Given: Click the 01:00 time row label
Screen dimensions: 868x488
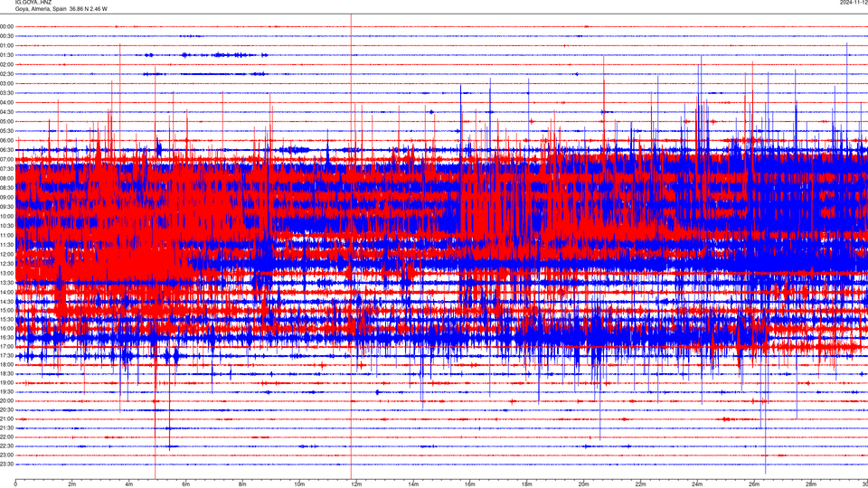Looking at the screenshot, I should click(7, 45).
